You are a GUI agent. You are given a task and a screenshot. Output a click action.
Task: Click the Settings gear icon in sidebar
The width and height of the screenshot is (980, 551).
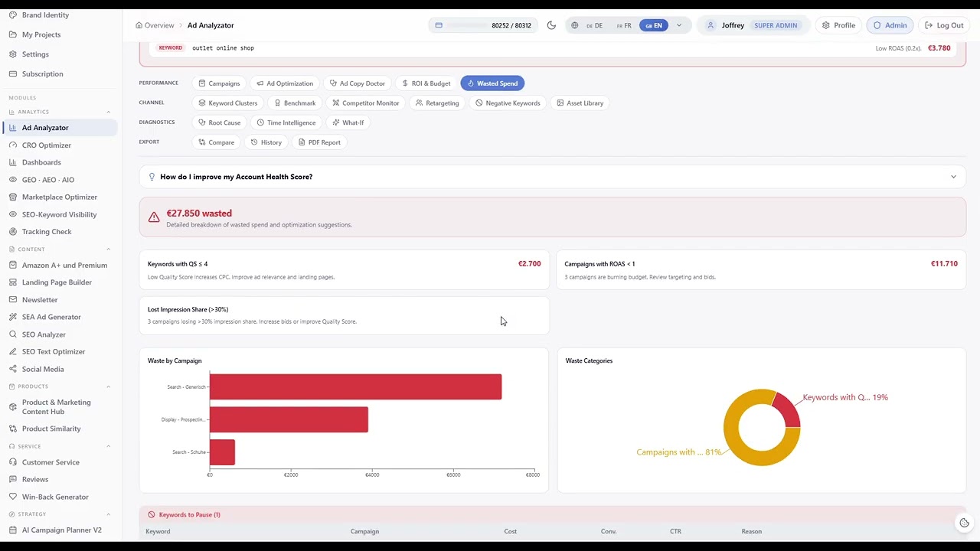point(14,54)
